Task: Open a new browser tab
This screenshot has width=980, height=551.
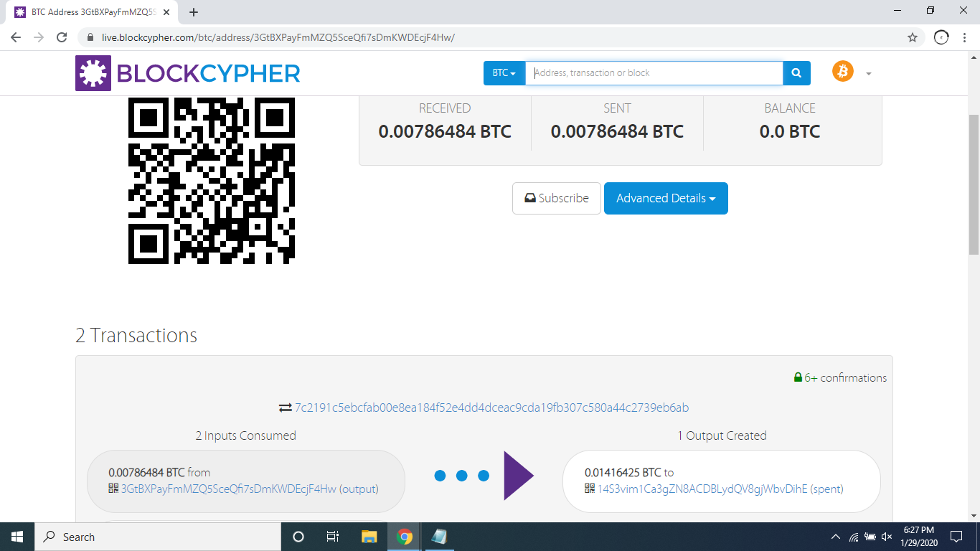Action: click(x=194, y=12)
